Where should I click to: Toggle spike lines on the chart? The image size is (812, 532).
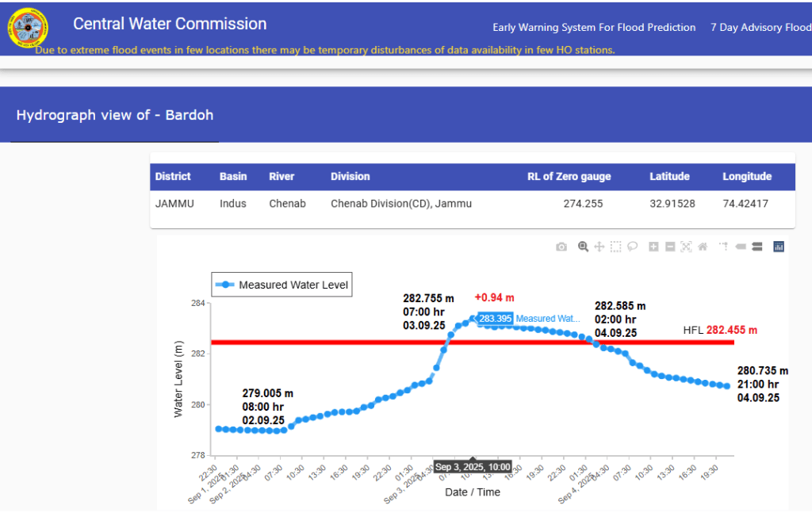click(x=723, y=247)
